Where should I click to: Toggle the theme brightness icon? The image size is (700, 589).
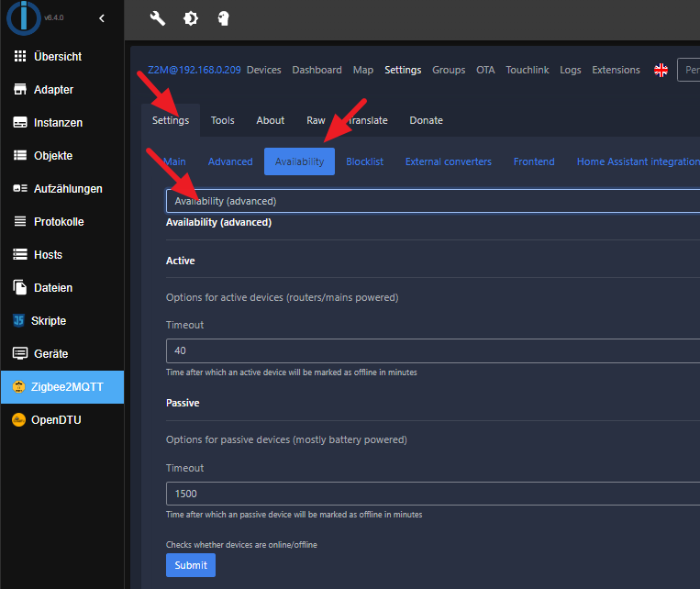(x=191, y=18)
